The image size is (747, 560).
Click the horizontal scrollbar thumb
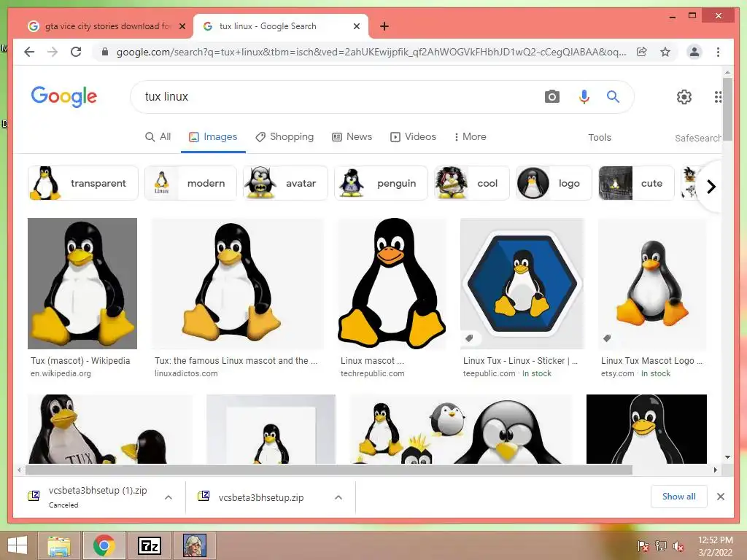(x=329, y=470)
